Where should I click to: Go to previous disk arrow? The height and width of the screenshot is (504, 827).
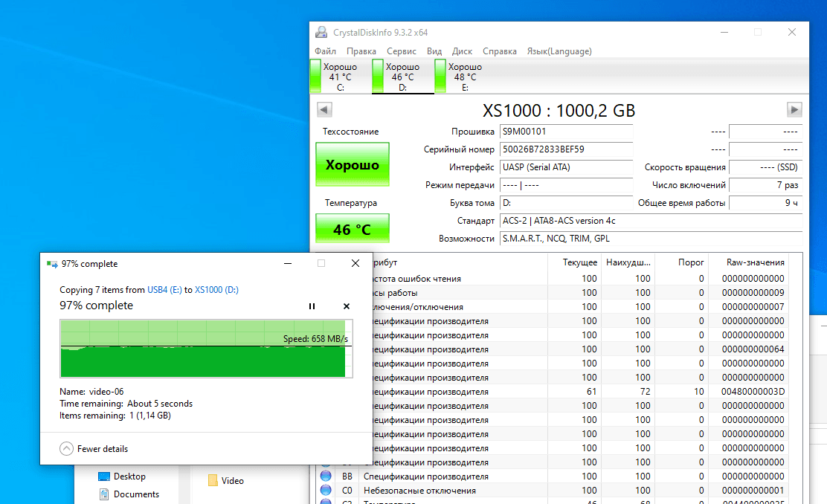(x=324, y=110)
